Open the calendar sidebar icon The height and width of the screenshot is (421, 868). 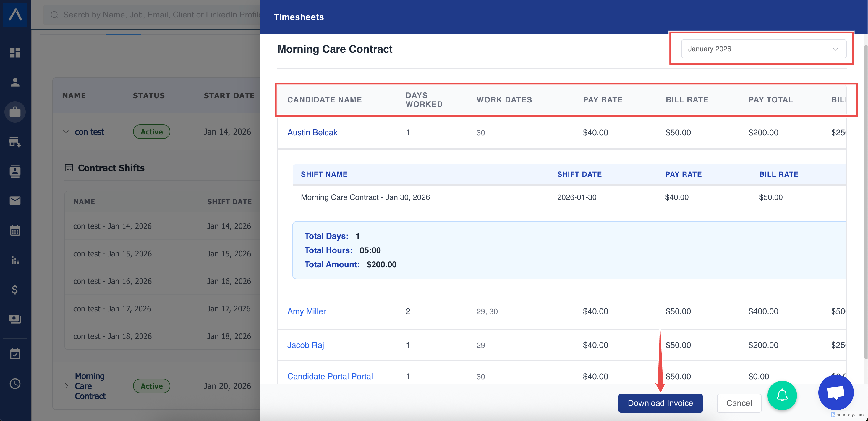click(x=15, y=230)
